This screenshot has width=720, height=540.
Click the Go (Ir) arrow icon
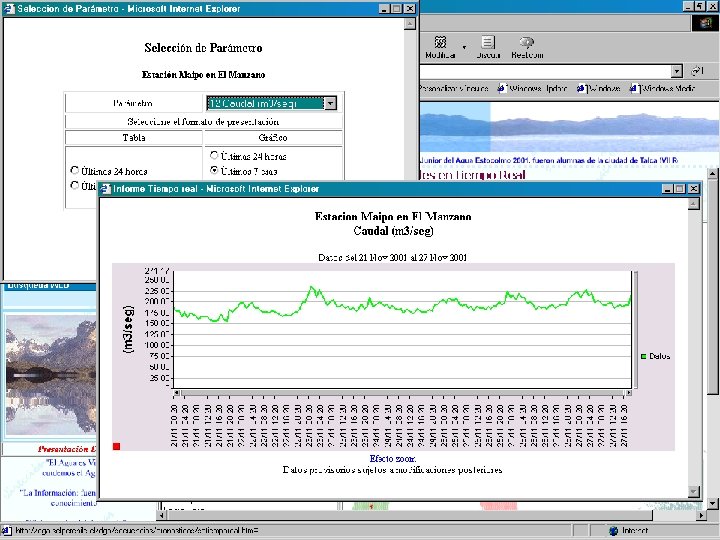click(698, 71)
